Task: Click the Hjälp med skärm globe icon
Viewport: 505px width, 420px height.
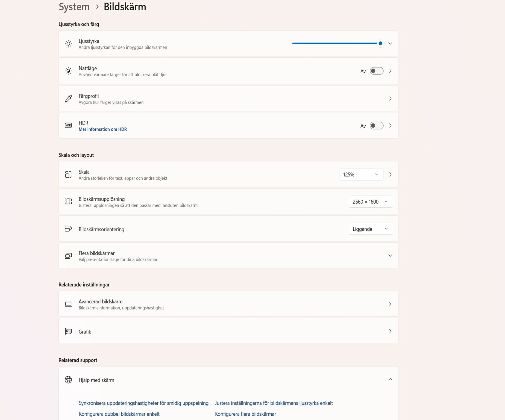Action: point(68,380)
